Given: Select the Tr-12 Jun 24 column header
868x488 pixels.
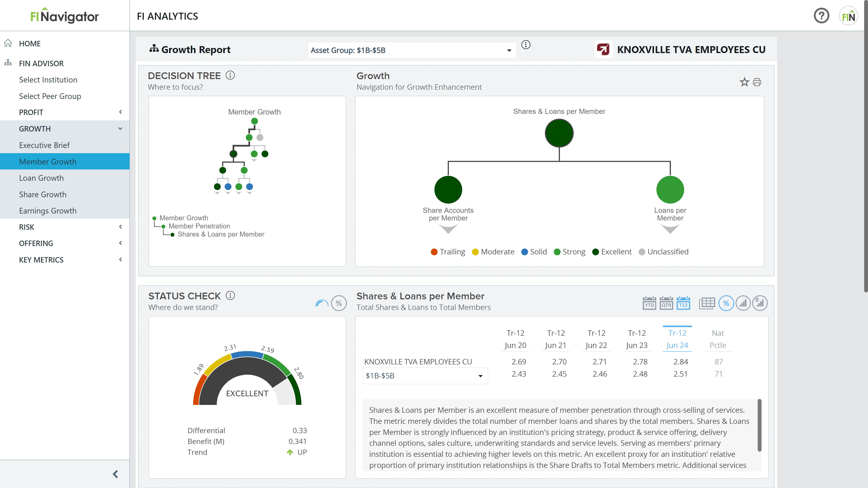Looking at the screenshot, I should (677, 339).
